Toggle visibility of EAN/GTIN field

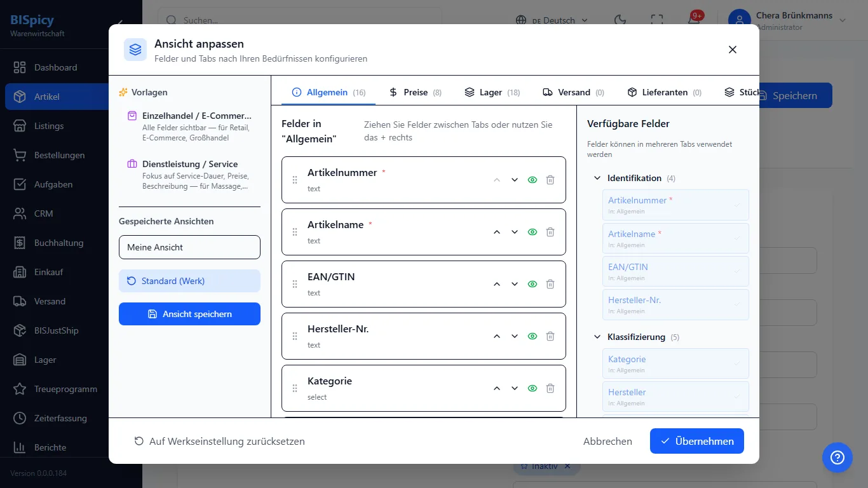(x=532, y=284)
